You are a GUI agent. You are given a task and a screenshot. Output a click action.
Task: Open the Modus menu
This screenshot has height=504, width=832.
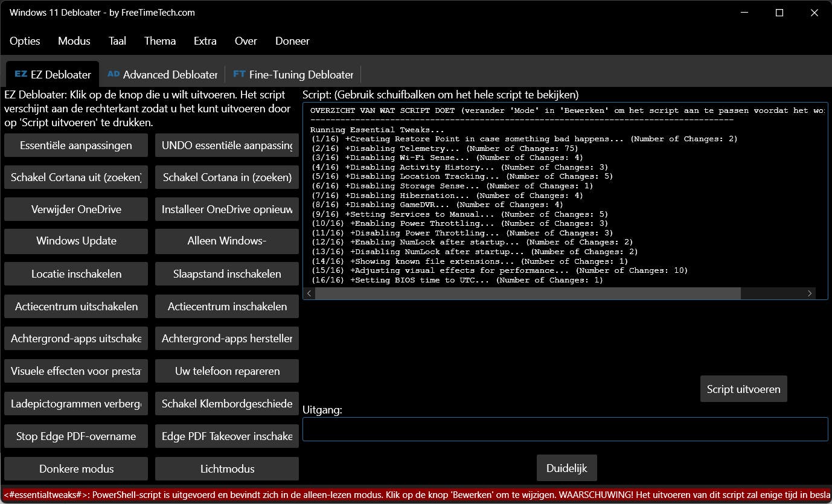coord(74,41)
